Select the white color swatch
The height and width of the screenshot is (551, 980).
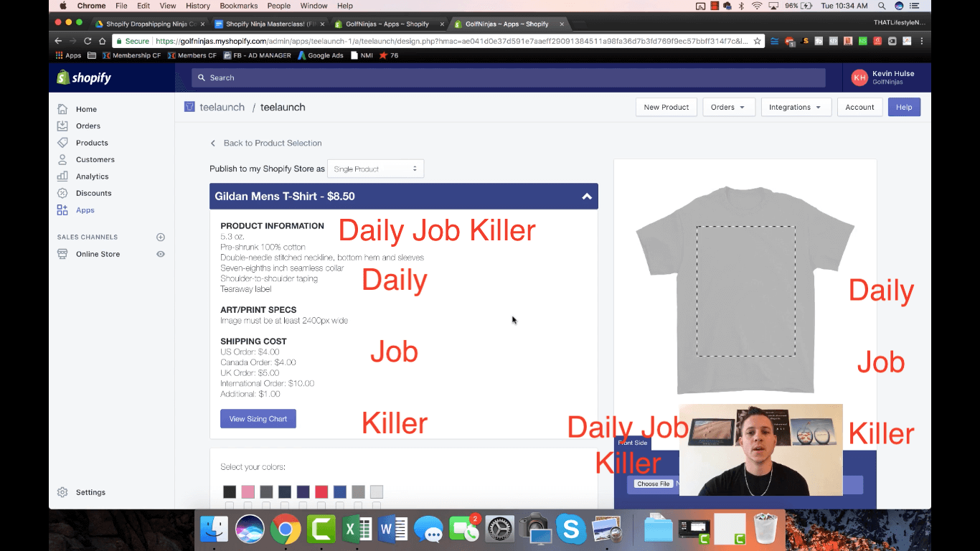click(377, 491)
